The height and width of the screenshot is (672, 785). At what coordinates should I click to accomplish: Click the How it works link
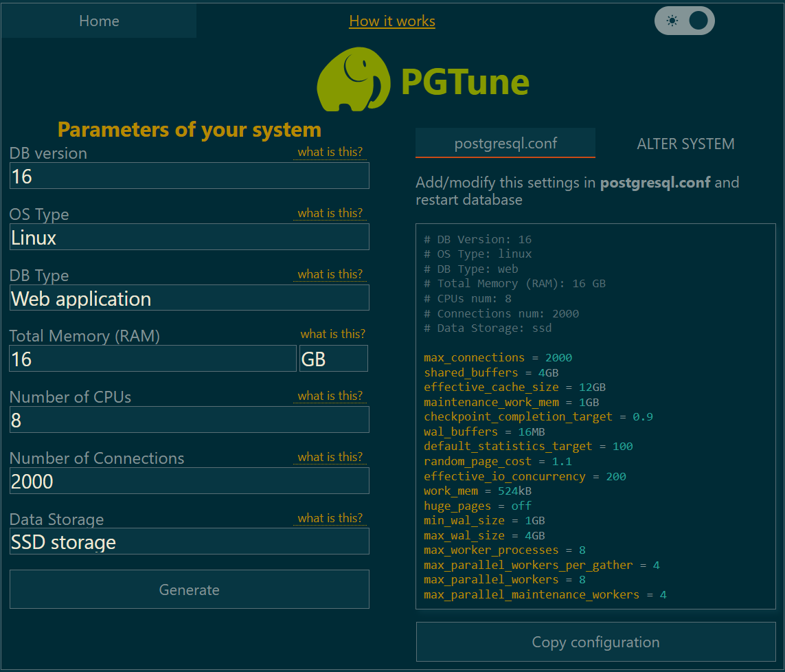(392, 21)
